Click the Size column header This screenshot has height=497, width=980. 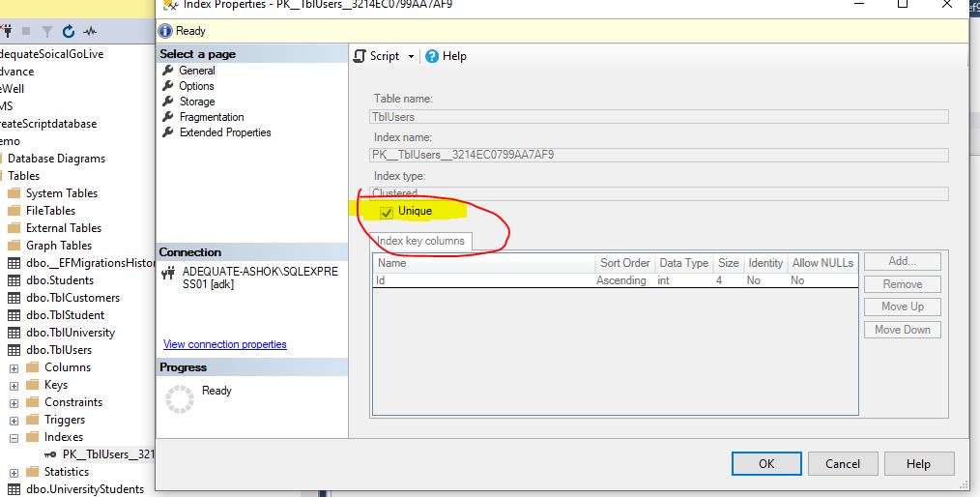[728, 263]
